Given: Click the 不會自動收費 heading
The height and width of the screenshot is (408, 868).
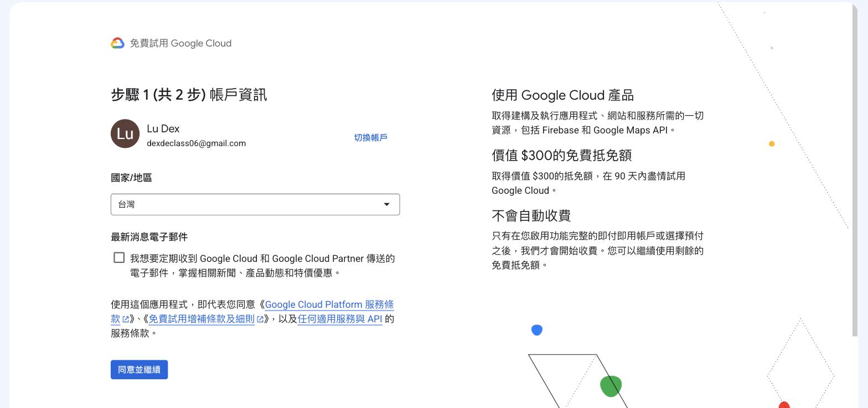Looking at the screenshot, I should [x=531, y=215].
